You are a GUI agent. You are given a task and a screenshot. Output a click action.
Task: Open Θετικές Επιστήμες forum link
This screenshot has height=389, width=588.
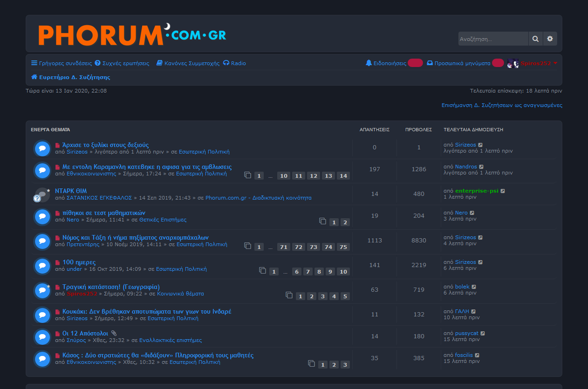pyautogui.click(x=163, y=220)
